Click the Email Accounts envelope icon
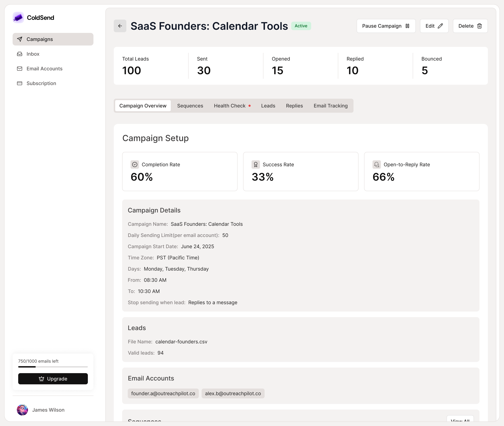This screenshot has height=426, width=504. (x=20, y=69)
